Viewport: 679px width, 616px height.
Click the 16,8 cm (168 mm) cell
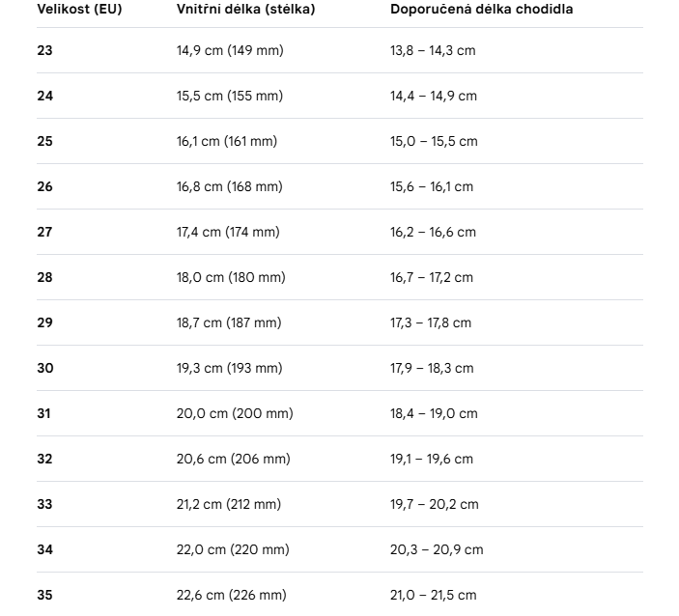click(229, 186)
